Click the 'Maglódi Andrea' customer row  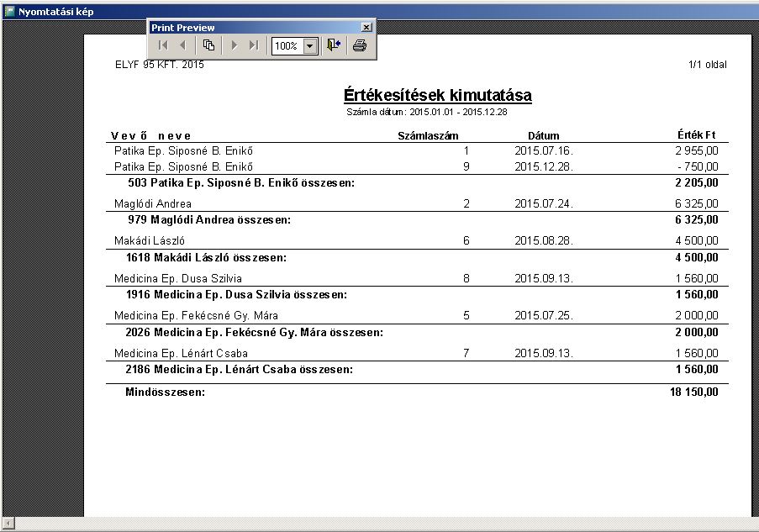point(417,203)
